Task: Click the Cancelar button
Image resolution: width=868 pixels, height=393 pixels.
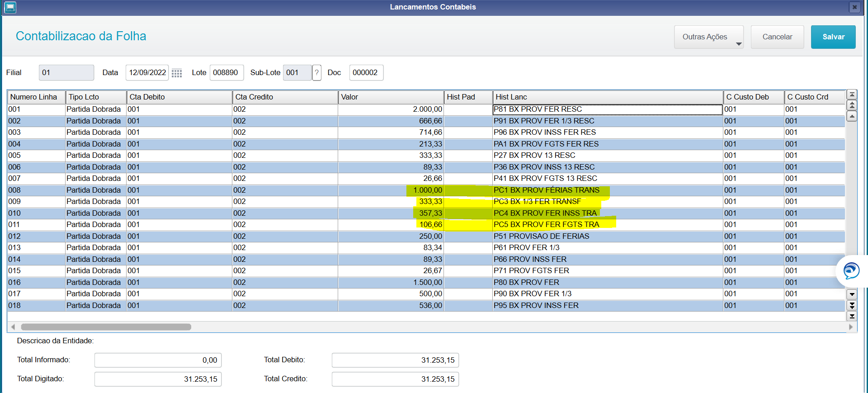Action: pos(777,37)
